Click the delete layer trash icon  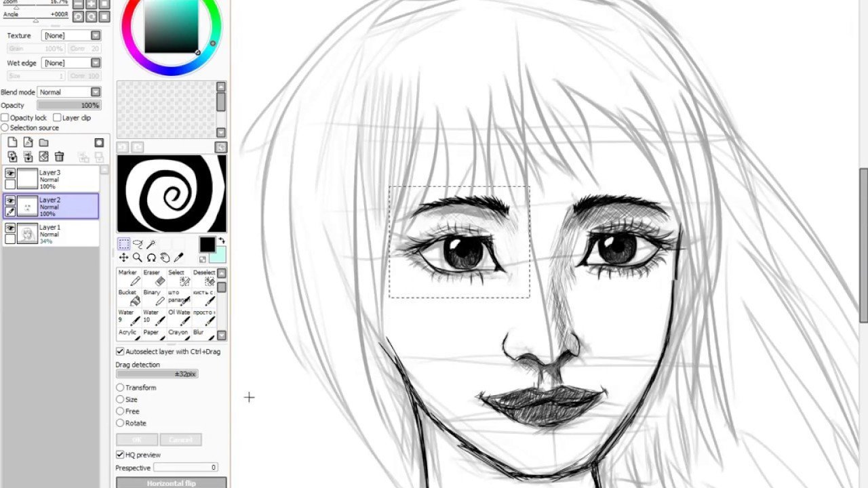59,157
